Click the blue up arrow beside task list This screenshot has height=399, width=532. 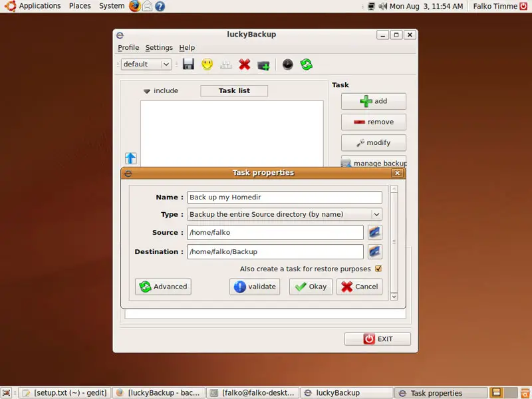(130, 158)
